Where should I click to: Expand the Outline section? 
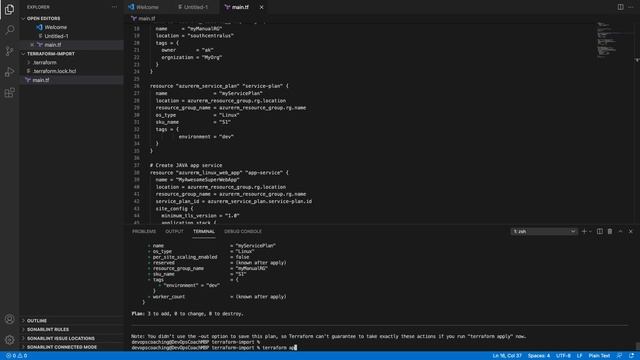click(x=37, y=321)
